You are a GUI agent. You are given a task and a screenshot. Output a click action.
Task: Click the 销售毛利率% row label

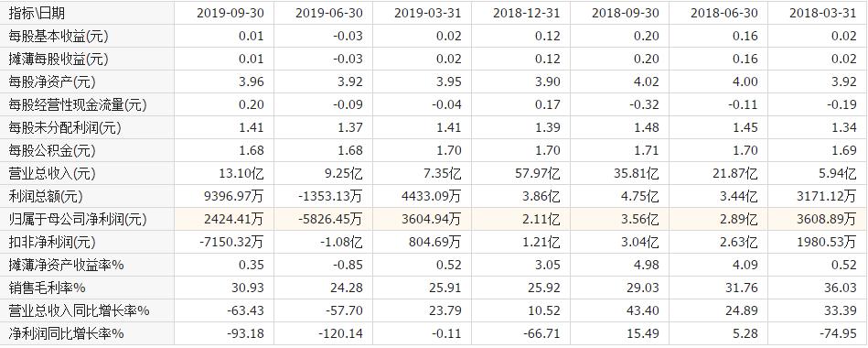[x=47, y=288]
